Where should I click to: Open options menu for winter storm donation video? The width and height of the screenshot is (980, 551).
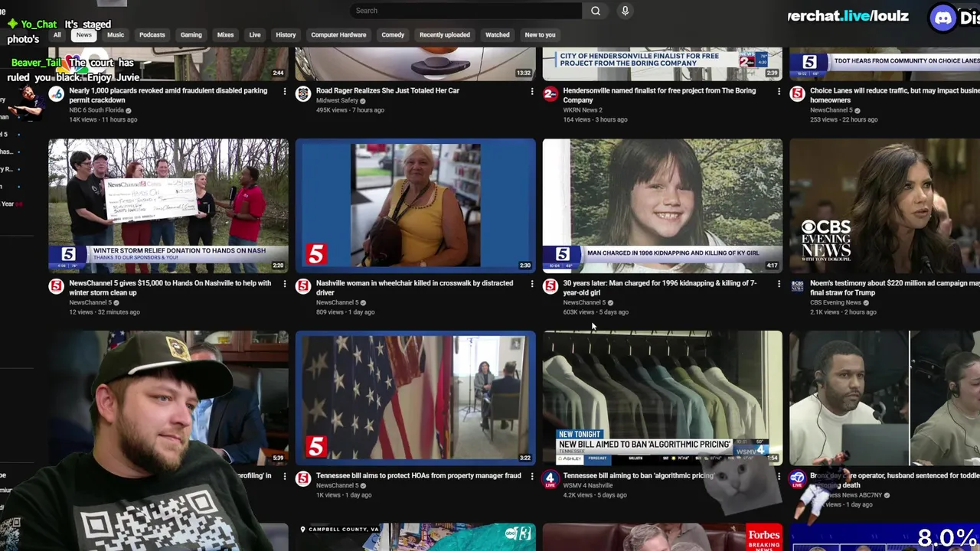click(285, 284)
